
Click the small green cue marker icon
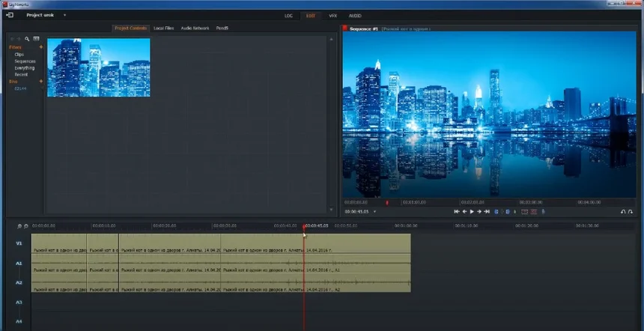(x=515, y=211)
